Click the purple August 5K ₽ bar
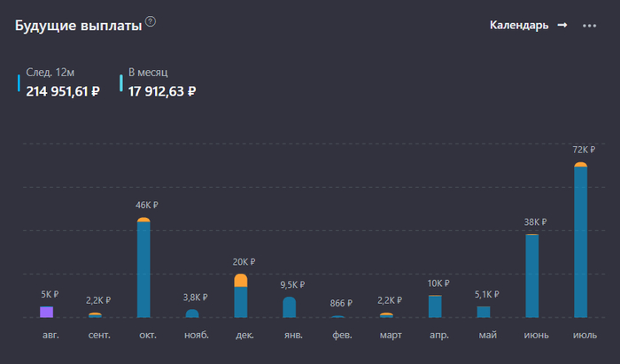Image resolution: width=620 pixels, height=364 pixels. (47, 312)
